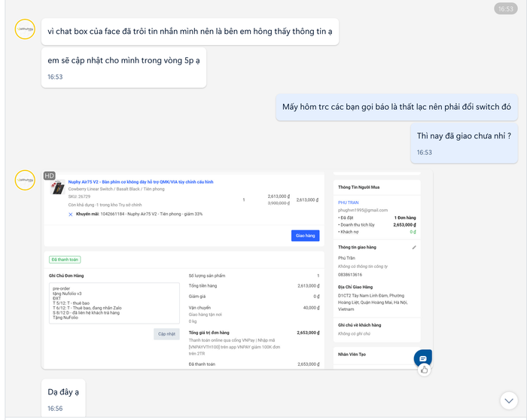Click inside the Ghi Chú Đơn Hàng notes box
Image resolution: width=527 pixels, height=420 pixels.
click(114, 303)
